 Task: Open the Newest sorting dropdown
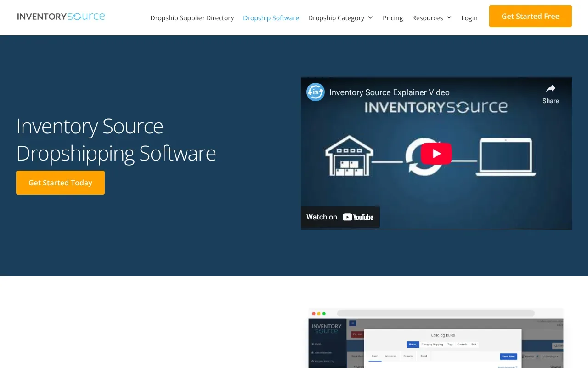coord(529,356)
